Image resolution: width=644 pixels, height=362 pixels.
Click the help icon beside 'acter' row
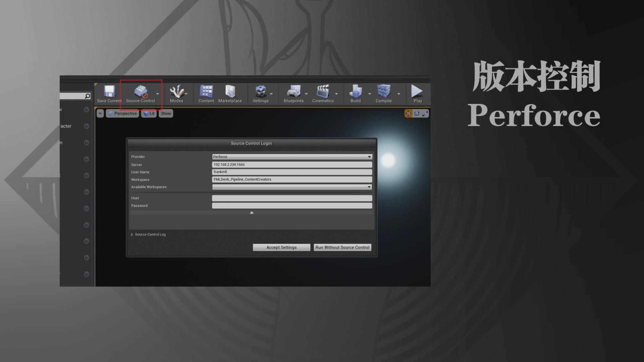tap(87, 126)
